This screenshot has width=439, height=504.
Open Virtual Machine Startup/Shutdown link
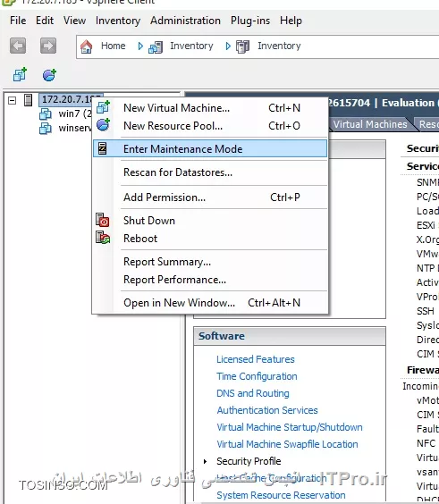click(290, 427)
